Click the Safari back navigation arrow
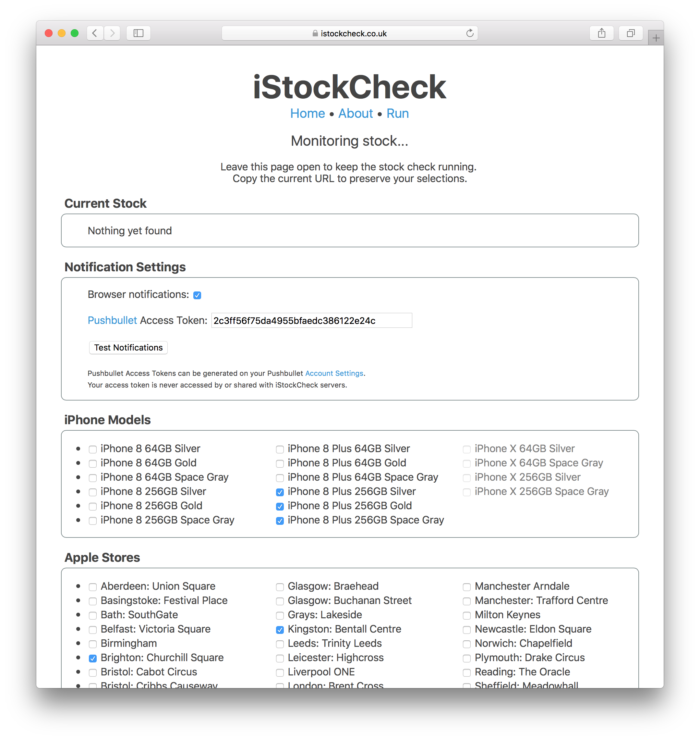Viewport: 700px width, 740px height. click(x=95, y=33)
